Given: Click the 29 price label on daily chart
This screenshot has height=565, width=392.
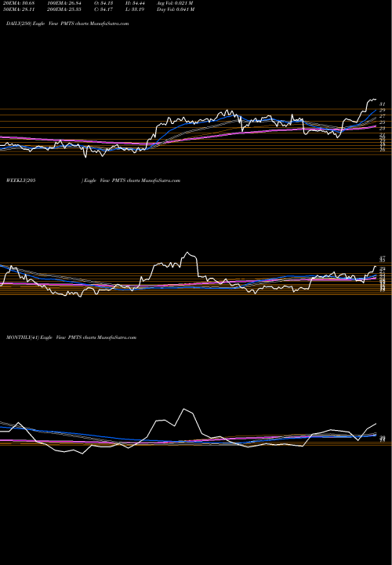Looking at the screenshot, I should click(x=383, y=111).
